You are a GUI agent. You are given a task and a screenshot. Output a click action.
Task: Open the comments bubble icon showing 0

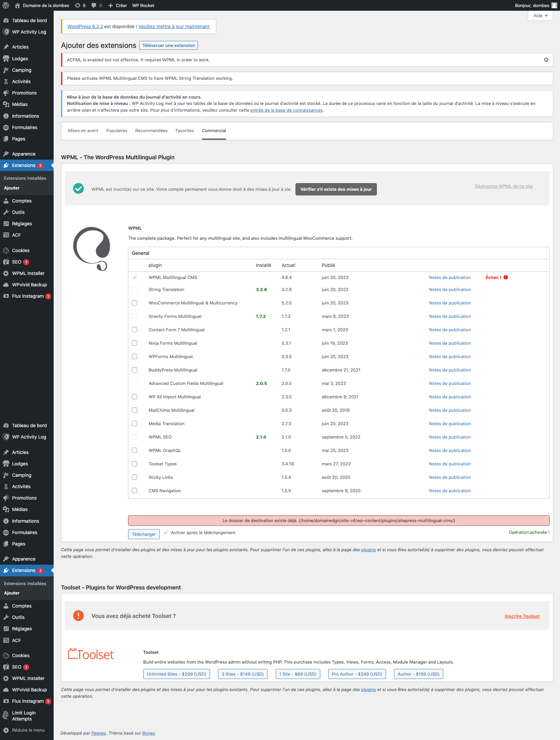tap(94, 5)
